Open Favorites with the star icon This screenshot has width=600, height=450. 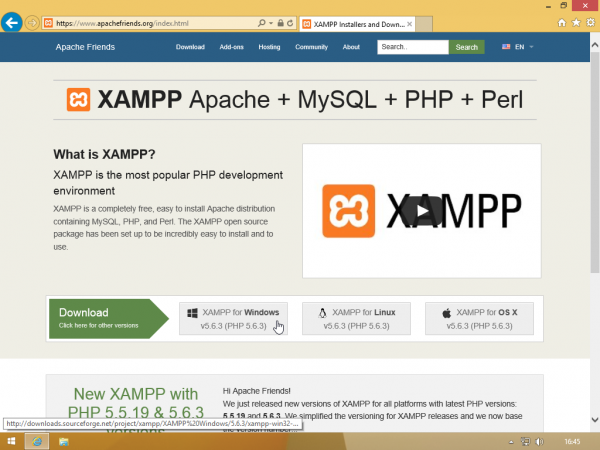click(x=576, y=23)
